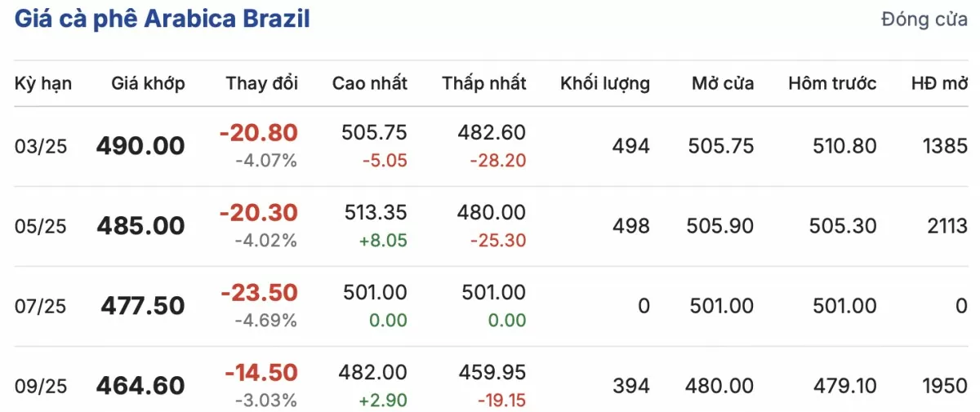Click the 490.00 matched price
The height and width of the screenshot is (412, 980).
coord(140,147)
